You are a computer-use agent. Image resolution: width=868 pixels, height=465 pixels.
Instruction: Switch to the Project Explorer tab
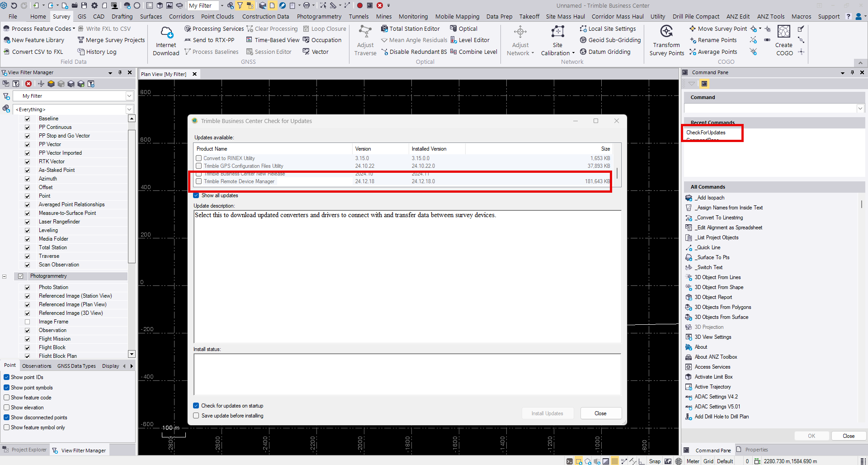click(25, 450)
